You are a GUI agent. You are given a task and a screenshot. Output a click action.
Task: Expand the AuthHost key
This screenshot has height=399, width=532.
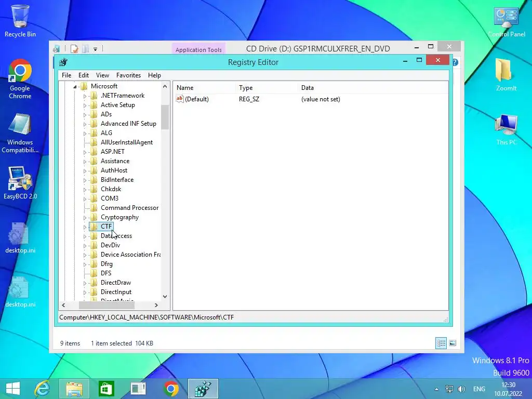click(x=85, y=171)
